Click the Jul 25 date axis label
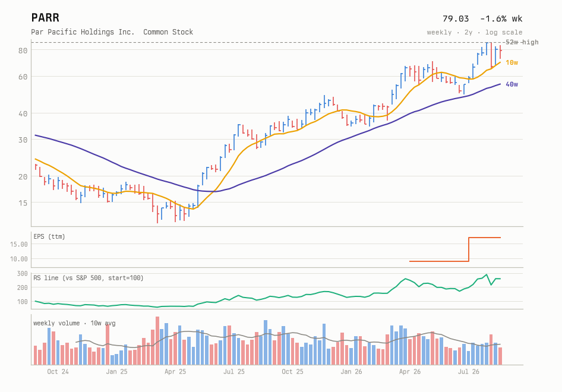Viewport: 562px width, 392px height. coord(234,372)
